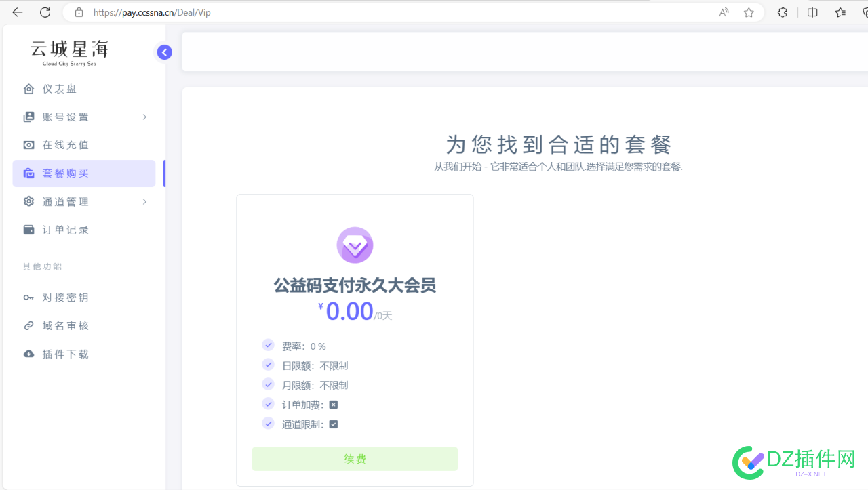The height and width of the screenshot is (490, 868).
Task: Add page to favorites star icon
Action: [749, 12]
